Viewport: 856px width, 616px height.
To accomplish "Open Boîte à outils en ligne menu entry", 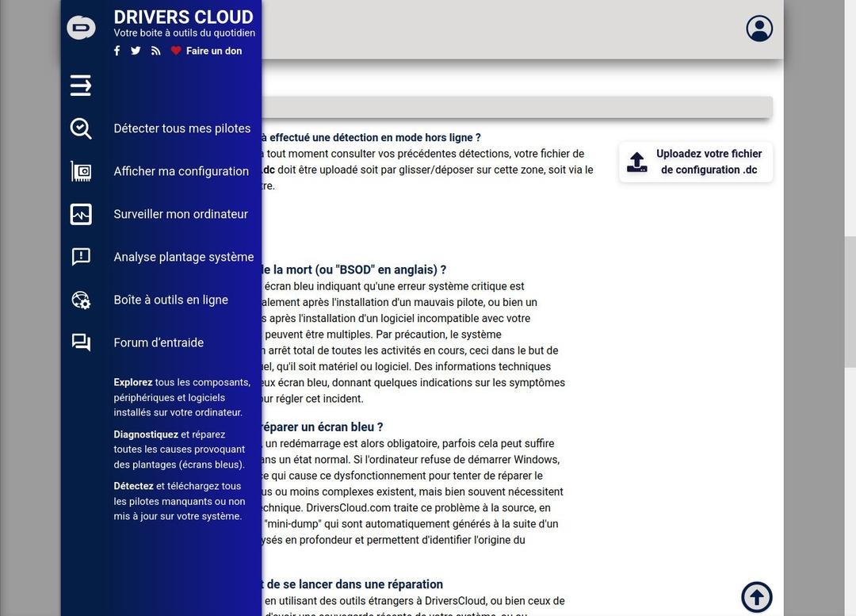I will (170, 300).
